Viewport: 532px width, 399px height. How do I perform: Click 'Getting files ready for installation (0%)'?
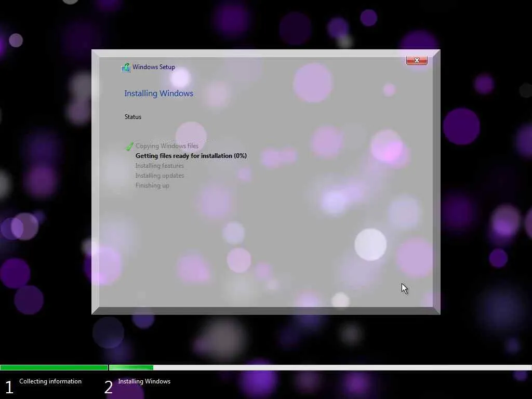coord(191,156)
